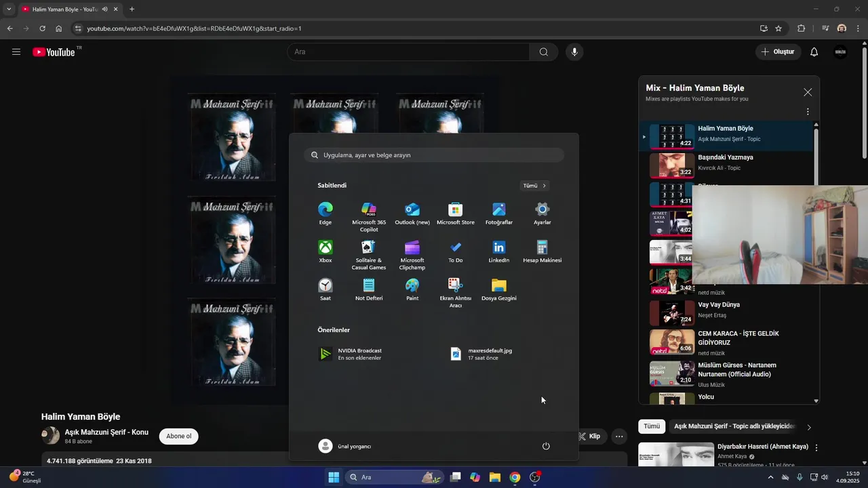Click the taskbar Ara search box
This screenshot has width=868, height=488.
(x=395, y=477)
